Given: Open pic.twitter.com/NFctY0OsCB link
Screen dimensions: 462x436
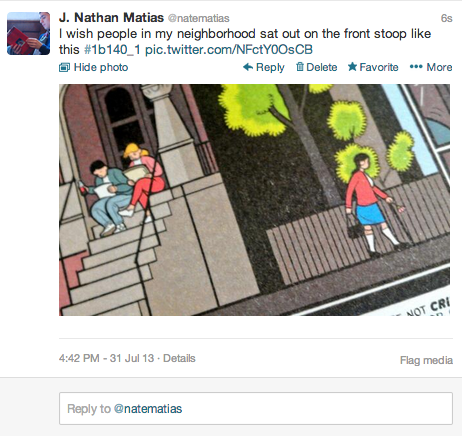Looking at the screenshot, I should point(229,50).
